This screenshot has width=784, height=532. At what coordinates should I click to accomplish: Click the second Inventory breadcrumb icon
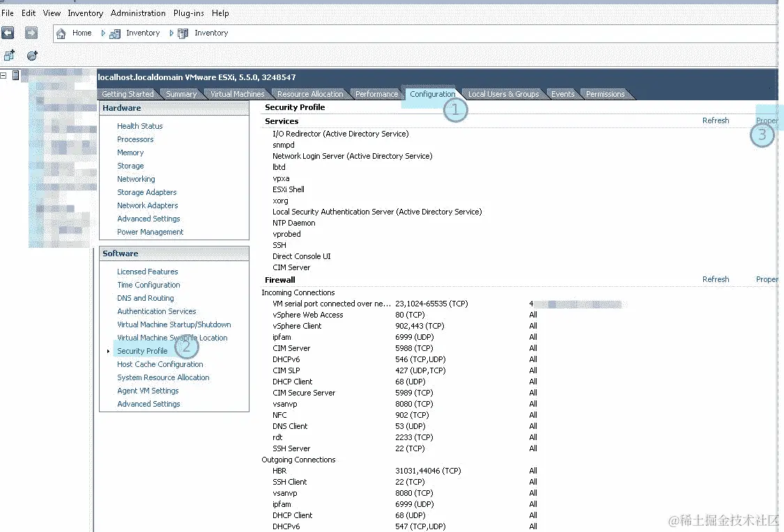pyautogui.click(x=183, y=33)
